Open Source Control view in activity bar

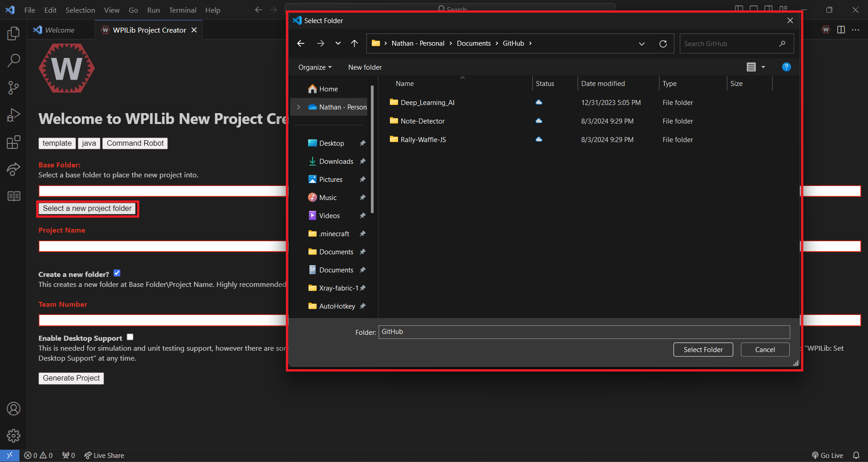14,87
